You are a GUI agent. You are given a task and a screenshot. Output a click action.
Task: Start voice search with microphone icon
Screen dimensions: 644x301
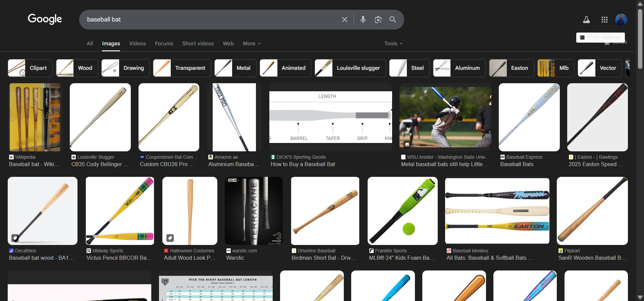pos(363,19)
